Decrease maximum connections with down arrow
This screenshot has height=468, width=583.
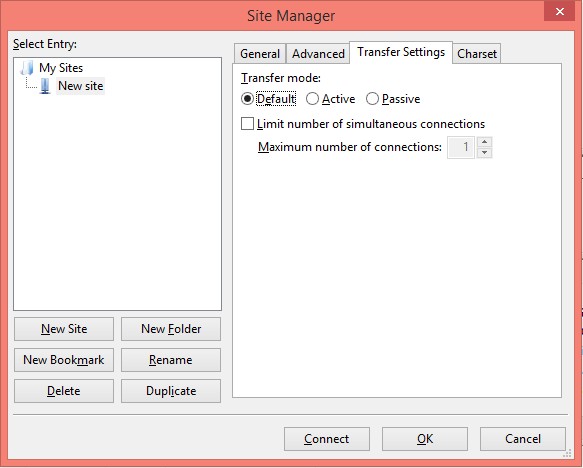click(484, 153)
